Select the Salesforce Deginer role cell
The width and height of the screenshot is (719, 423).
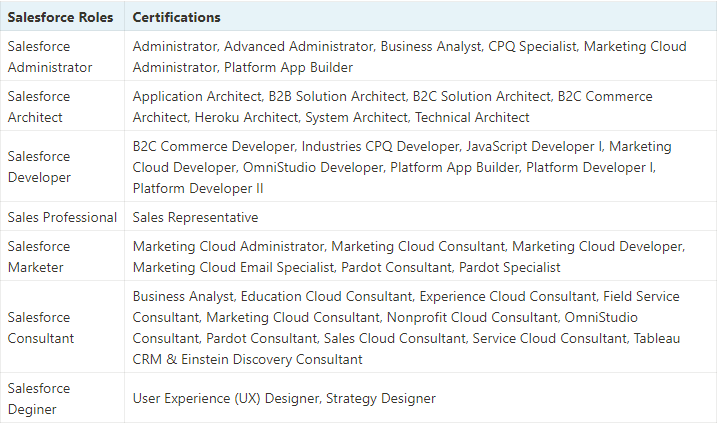tap(62, 398)
